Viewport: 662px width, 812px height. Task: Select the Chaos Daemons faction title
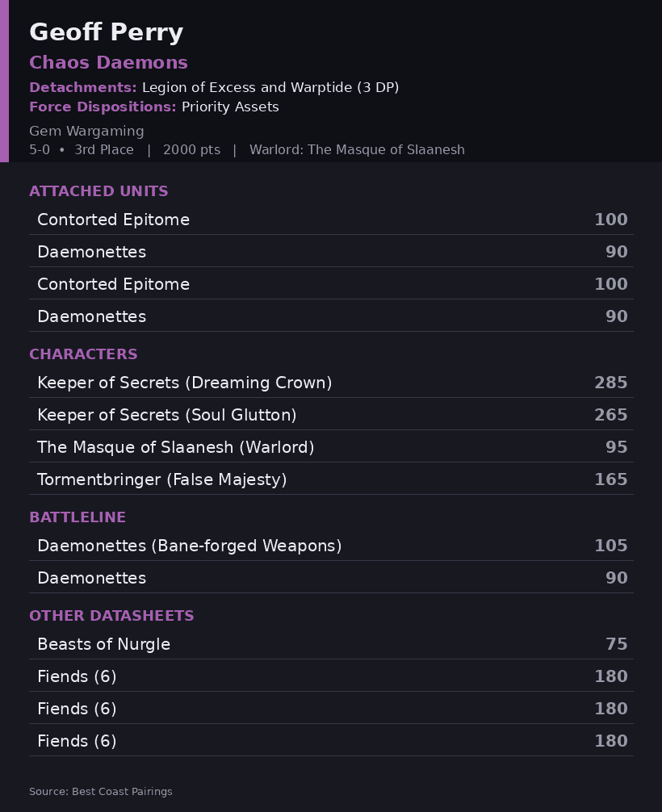point(108,62)
